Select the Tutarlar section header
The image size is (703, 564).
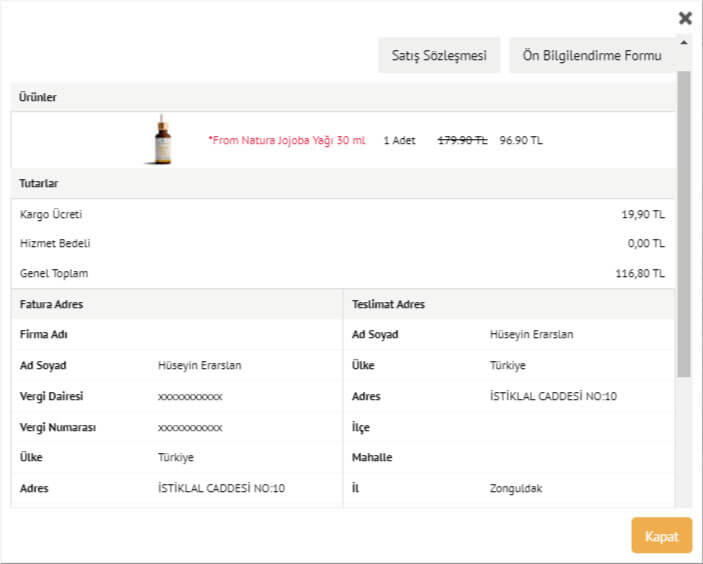point(39,184)
